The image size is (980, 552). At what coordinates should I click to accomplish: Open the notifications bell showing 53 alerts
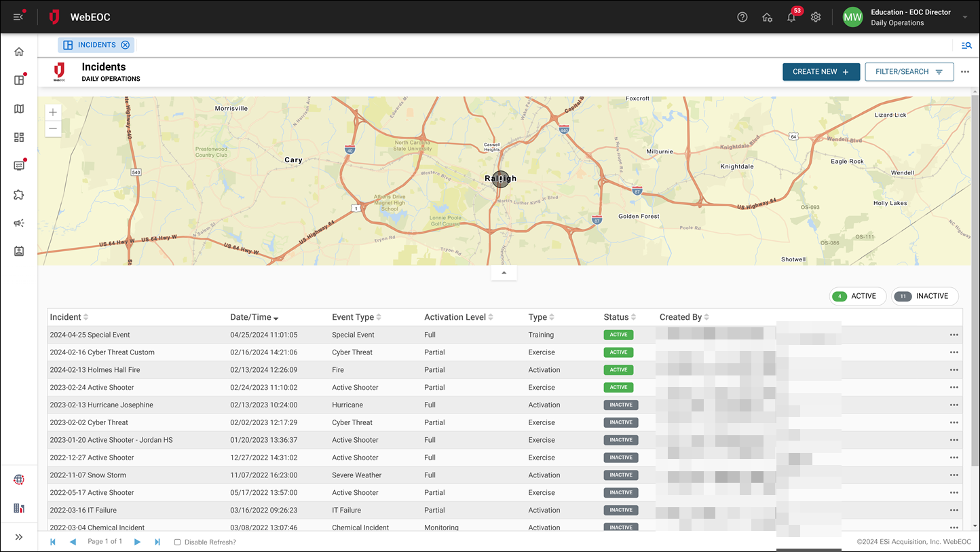(791, 17)
